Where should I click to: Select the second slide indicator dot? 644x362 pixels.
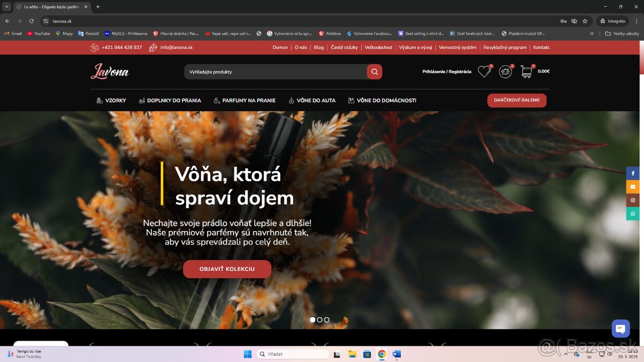point(320,320)
